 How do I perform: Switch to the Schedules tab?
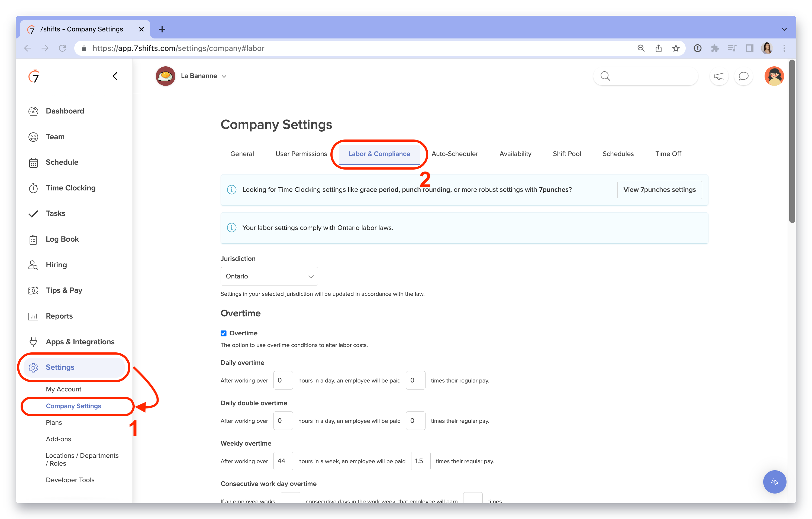pos(618,154)
